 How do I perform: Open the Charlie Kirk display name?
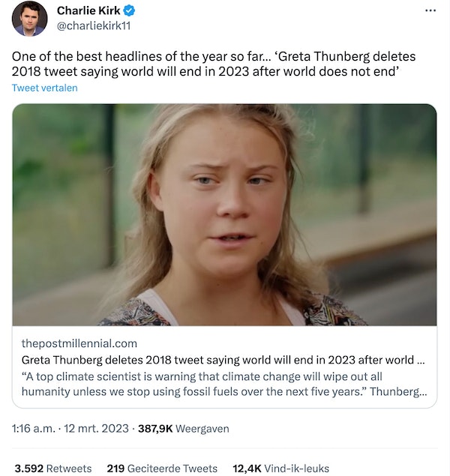(88, 10)
